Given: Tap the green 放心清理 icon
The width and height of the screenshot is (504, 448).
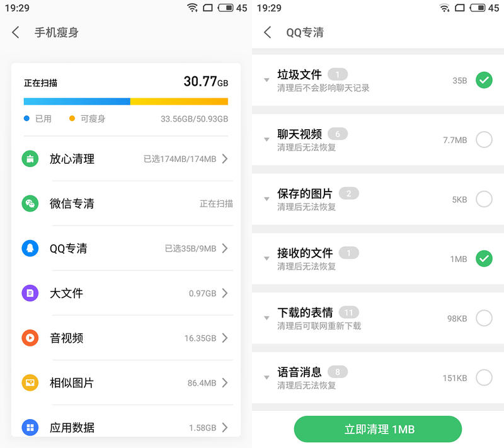Looking at the screenshot, I should 30,159.
